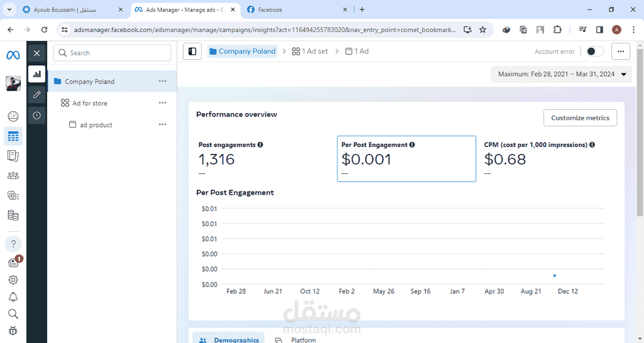Toggle the side panel layout button
The height and width of the screenshot is (343, 644).
click(x=192, y=52)
